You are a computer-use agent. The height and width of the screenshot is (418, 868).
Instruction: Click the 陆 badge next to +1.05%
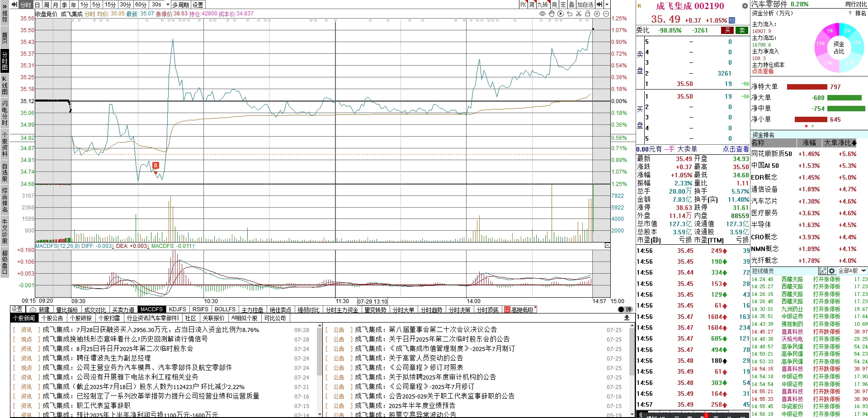click(732, 20)
